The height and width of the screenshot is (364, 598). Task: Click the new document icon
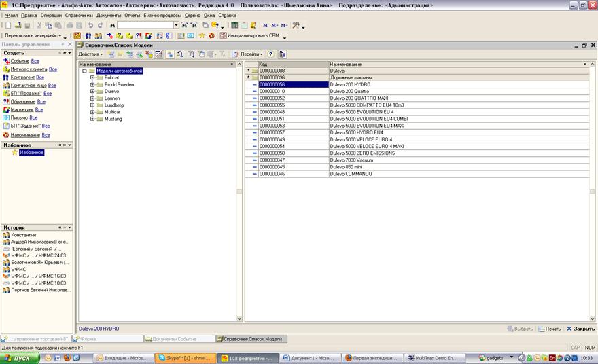pyautogui.click(x=7, y=25)
